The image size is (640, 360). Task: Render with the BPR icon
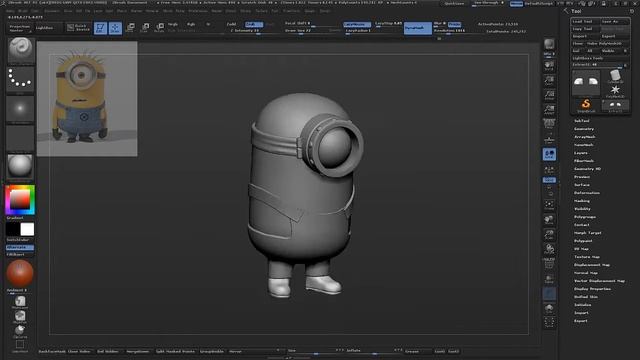click(549, 45)
